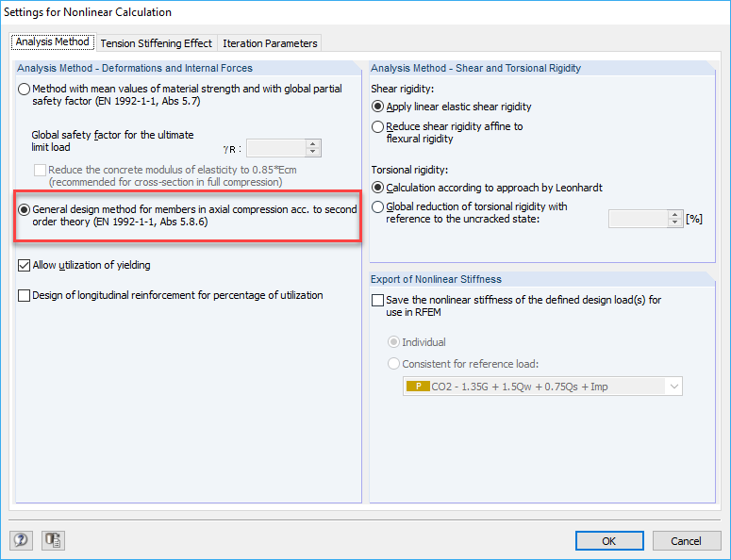Click the default settings icon button
This screenshot has height=560, width=731.
[53, 540]
